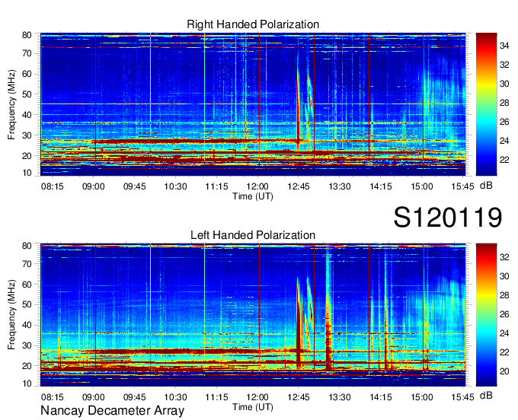The image size is (518, 420).
Task: Click the dB unit label of Right Handed colorbar
Action: point(486,186)
